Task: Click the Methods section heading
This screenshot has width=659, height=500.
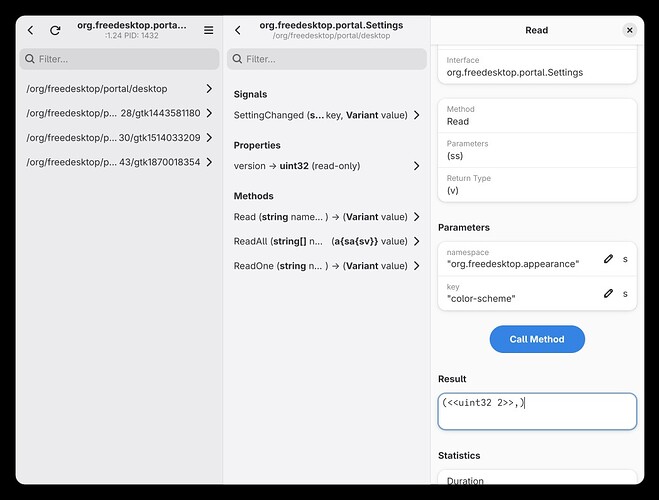Action: pyautogui.click(x=253, y=196)
